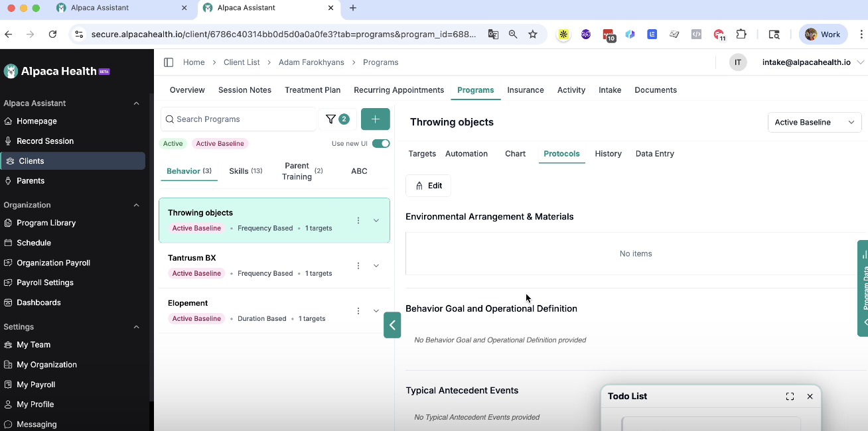868x431 pixels.
Task: Open the three-dot menu for Tantrusm BX
Action: tap(358, 266)
